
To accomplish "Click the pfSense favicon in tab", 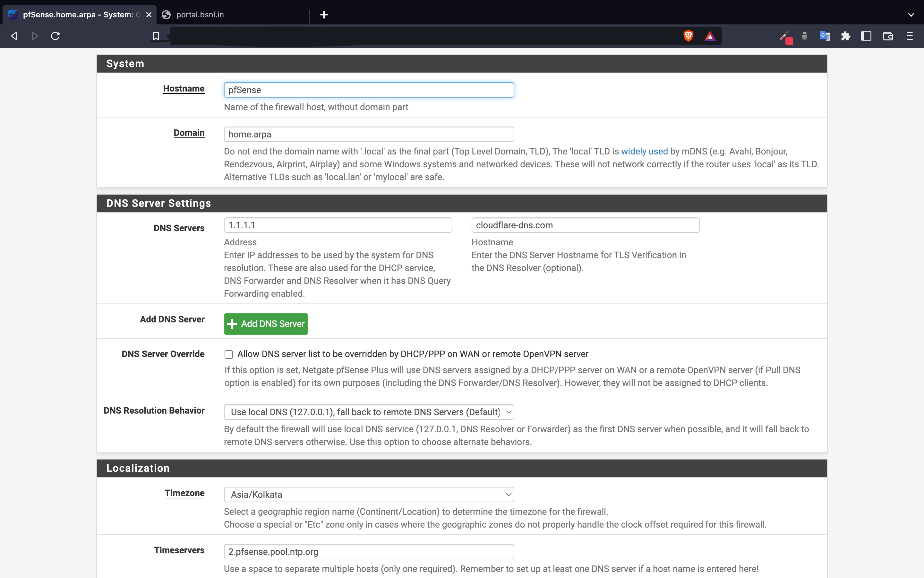I will pyautogui.click(x=13, y=14).
